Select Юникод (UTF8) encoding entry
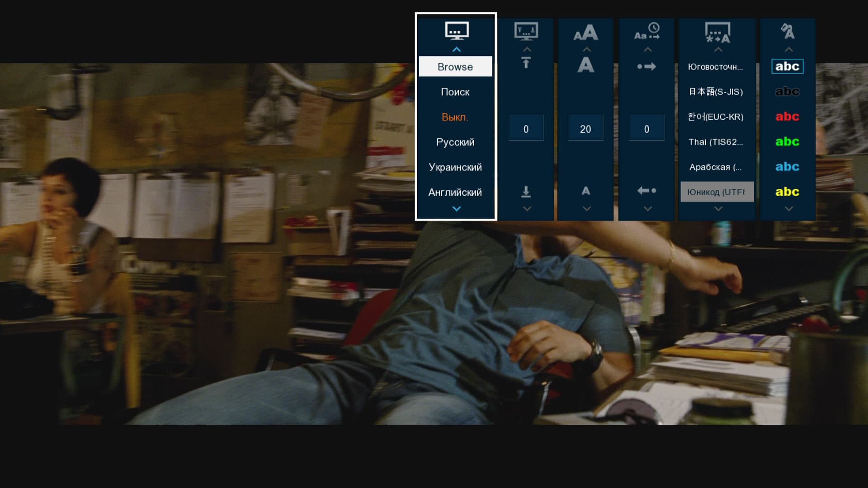868x488 pixels. pos(717,192)
